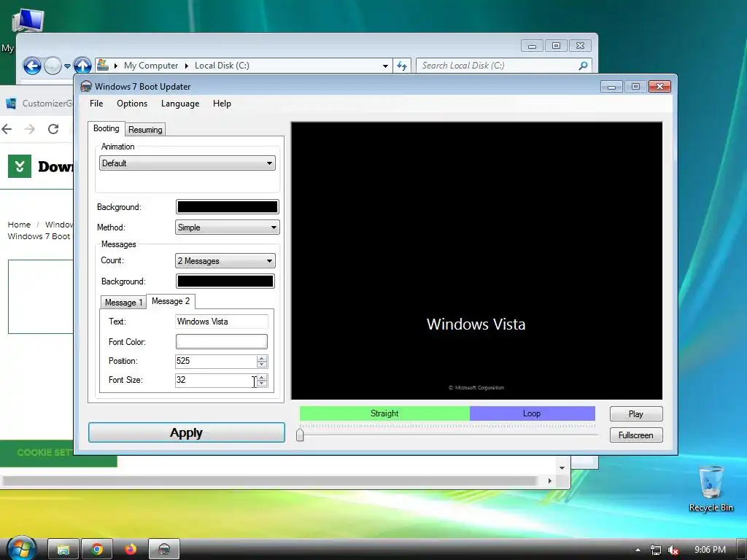Open the Options menu
This screenshot has height=560, width=747.
pyautogui.click(x=132, y=104)
